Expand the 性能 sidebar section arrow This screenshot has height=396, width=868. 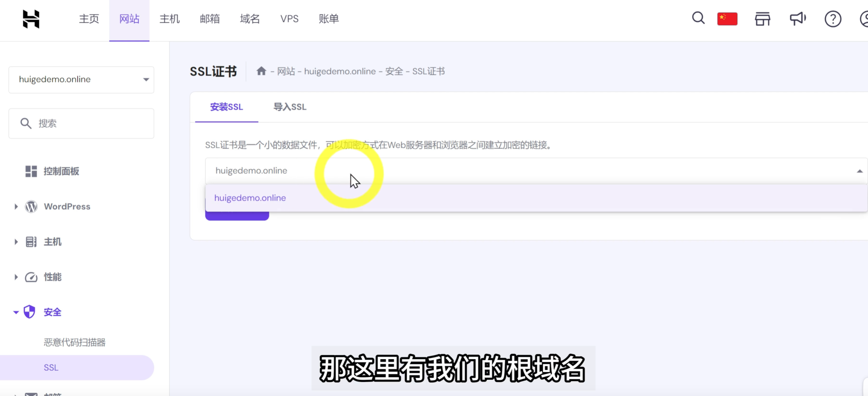(x=16, y=277)
